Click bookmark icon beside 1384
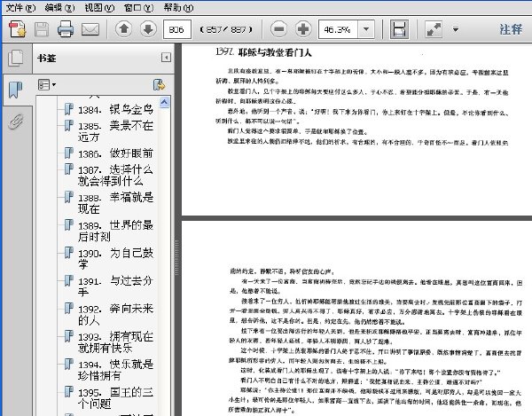 69,109
